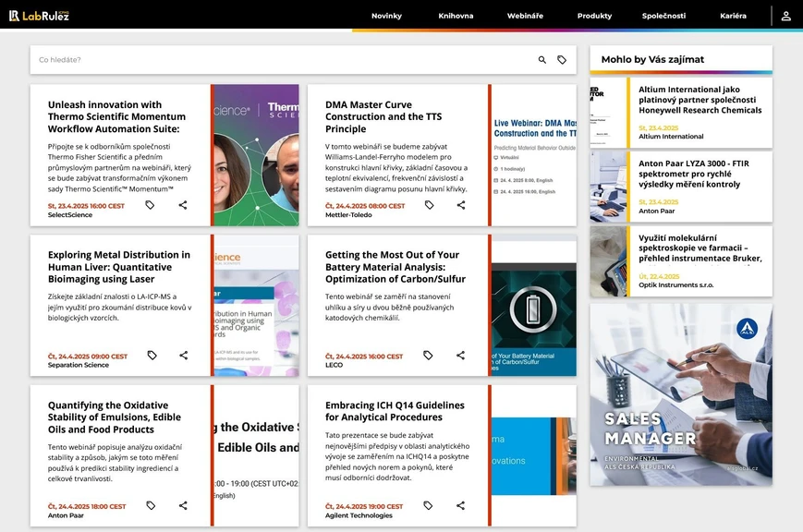Click date 'Čt, 24.4.2025 09:00 CEST'
The width and height of the screenshot is (803, 532).
[x=88, y=357]
